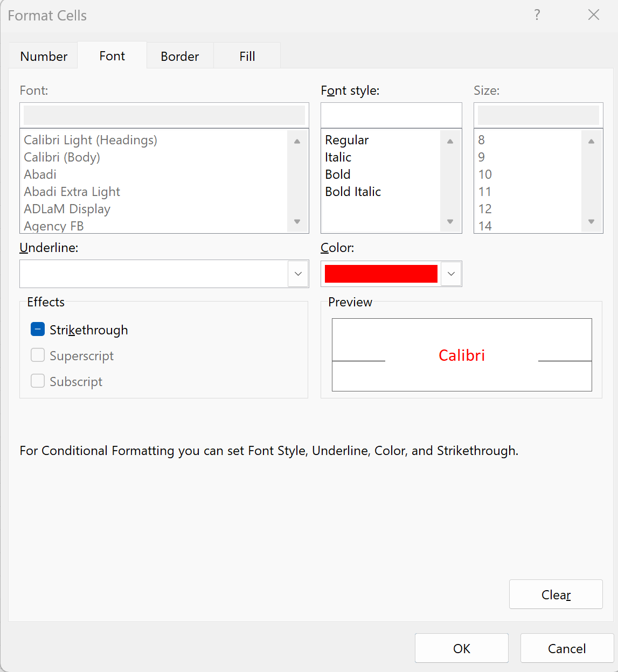
Task: Select Agency FB font
Action: [x=54, y=226]
